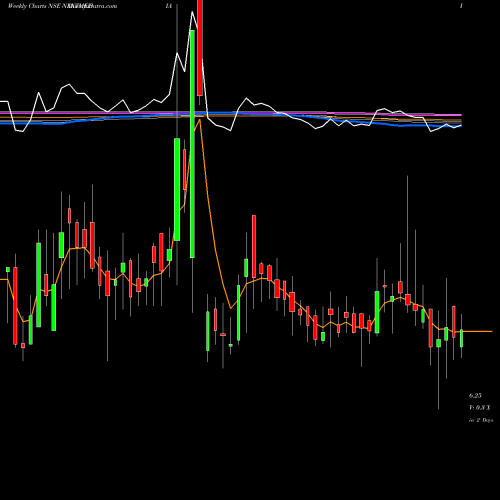Click the "in 2 Days" label

point(481,420)
